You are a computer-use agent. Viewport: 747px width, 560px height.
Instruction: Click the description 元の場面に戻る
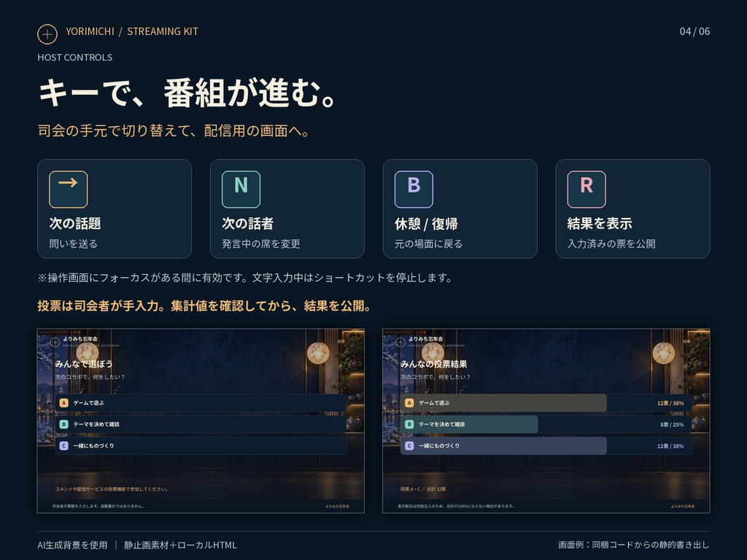pyautogui.click(x=428, y=244)
